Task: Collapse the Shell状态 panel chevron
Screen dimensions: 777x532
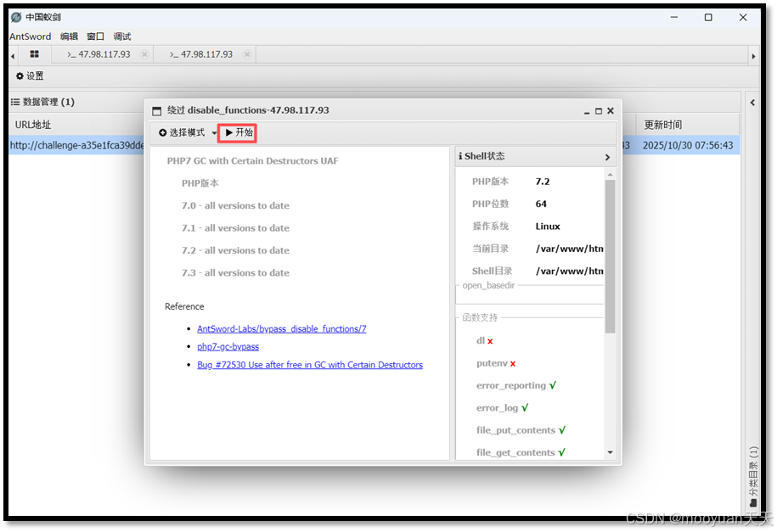Action: coord(607,157)
